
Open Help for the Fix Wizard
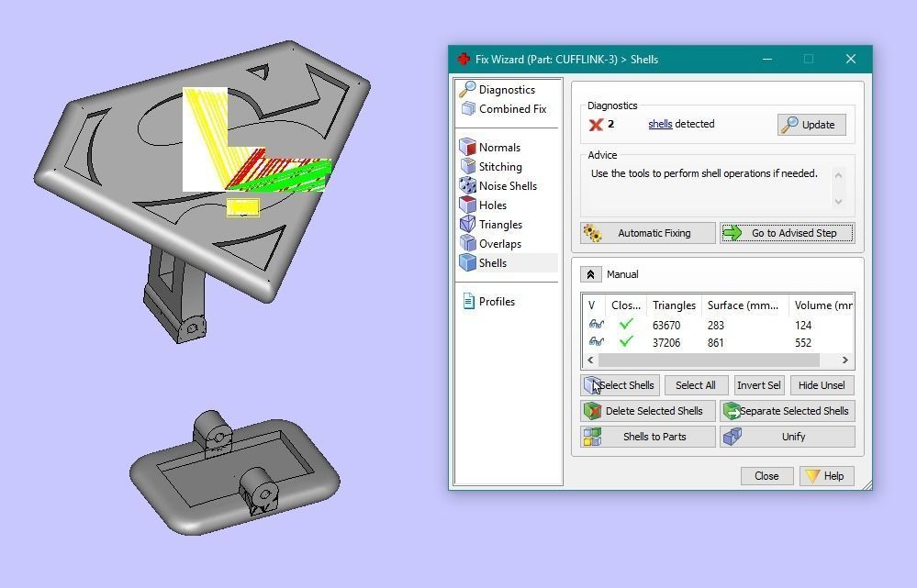(x=826, y=476)
